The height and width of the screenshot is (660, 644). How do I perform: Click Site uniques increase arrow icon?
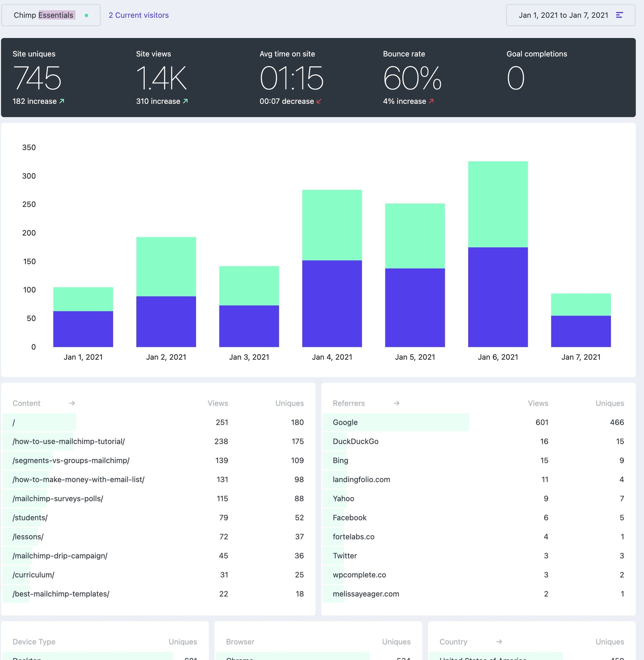[62, 101]
